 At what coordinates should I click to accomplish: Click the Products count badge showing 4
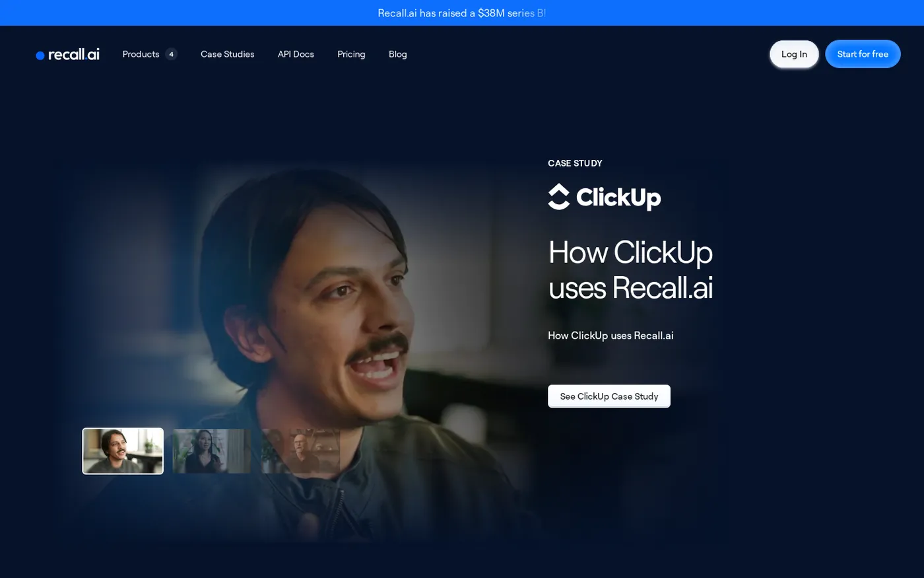pyautogui.click(x=172, y=54)
